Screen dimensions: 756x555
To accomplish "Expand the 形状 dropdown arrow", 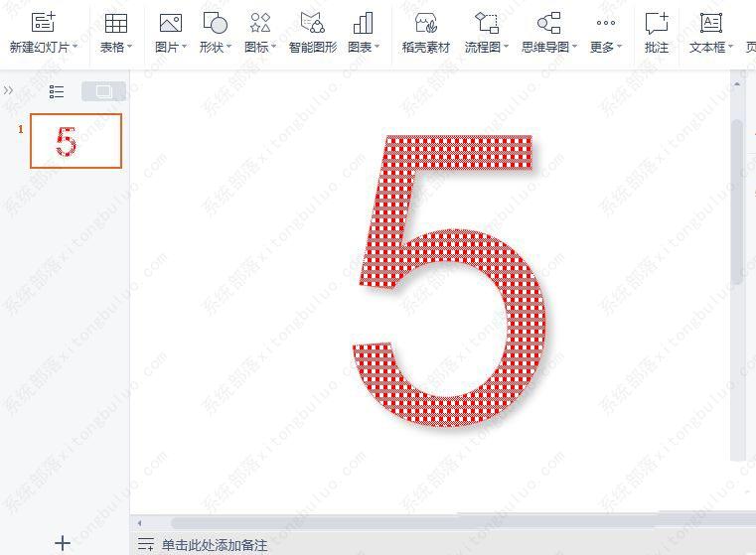I will tap(229, 47).
